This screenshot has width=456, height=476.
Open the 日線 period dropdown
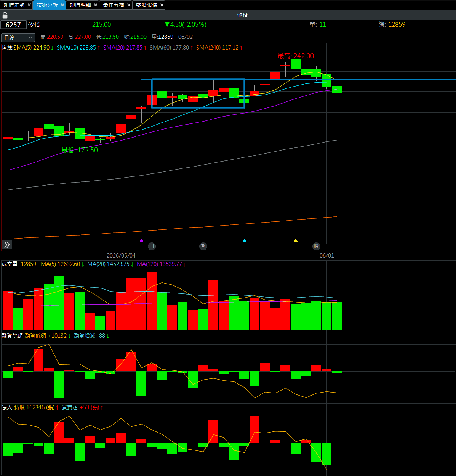pos(18,37)
